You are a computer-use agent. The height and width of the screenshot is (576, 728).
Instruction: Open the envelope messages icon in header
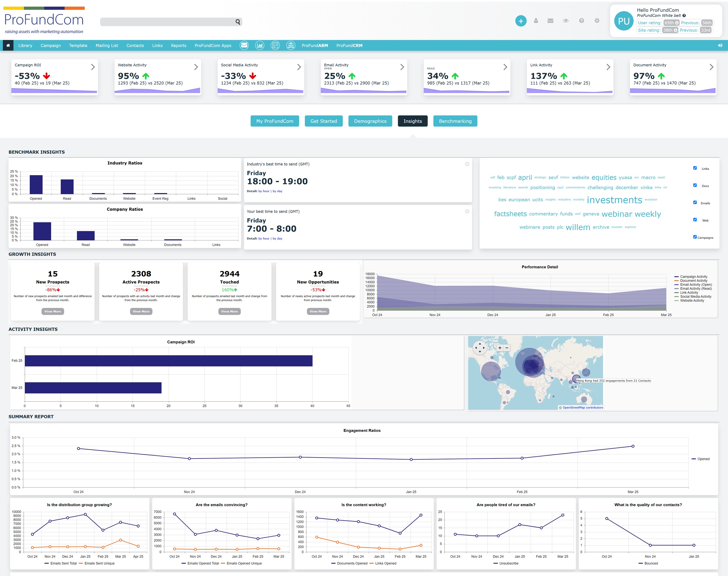coord(550,21)
